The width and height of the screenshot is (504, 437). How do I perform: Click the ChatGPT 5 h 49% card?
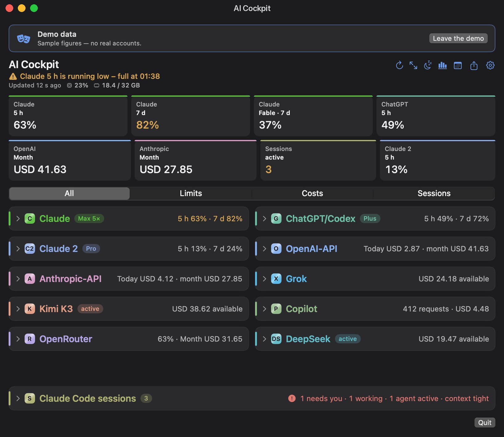pos(436,116)
